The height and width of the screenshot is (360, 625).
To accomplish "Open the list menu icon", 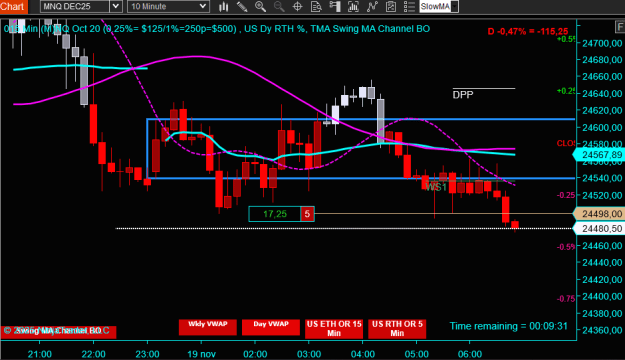I will point(409,6).
